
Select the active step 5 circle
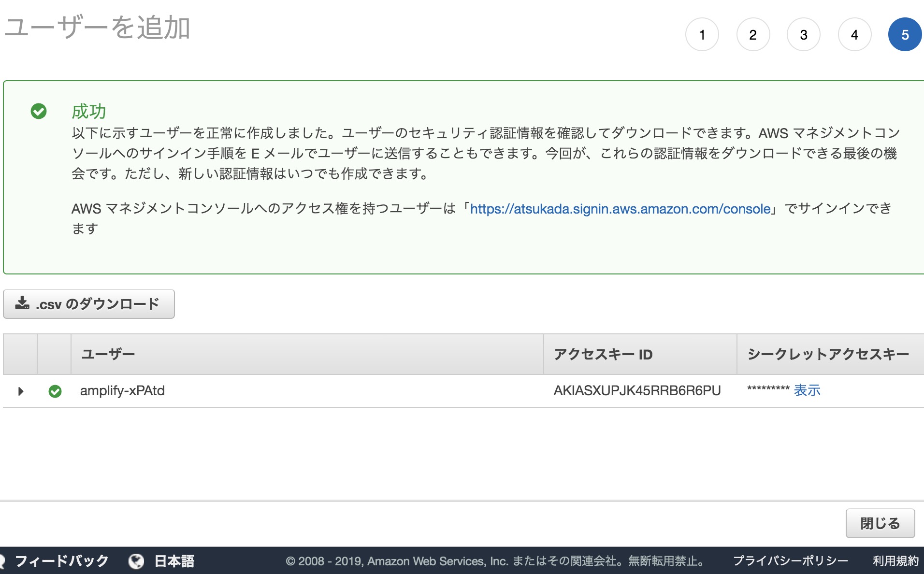coord(905,35)
